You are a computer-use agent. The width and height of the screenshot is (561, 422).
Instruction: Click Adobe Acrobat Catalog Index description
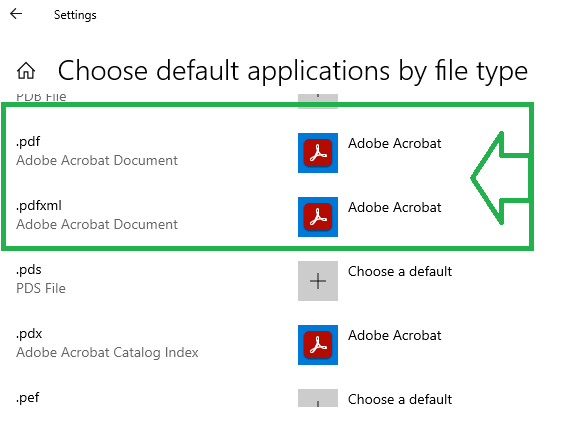(x=107, y=353)
